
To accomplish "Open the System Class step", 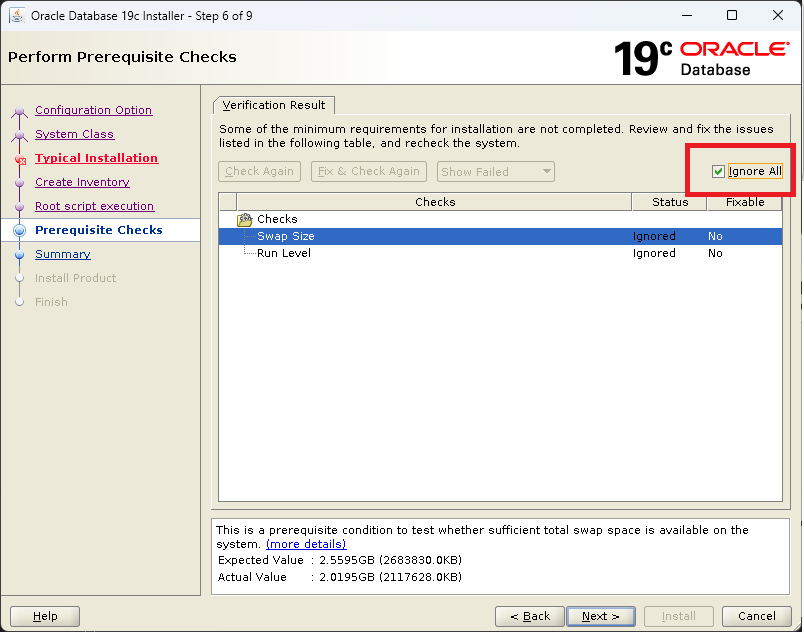I will pos(74,134).
